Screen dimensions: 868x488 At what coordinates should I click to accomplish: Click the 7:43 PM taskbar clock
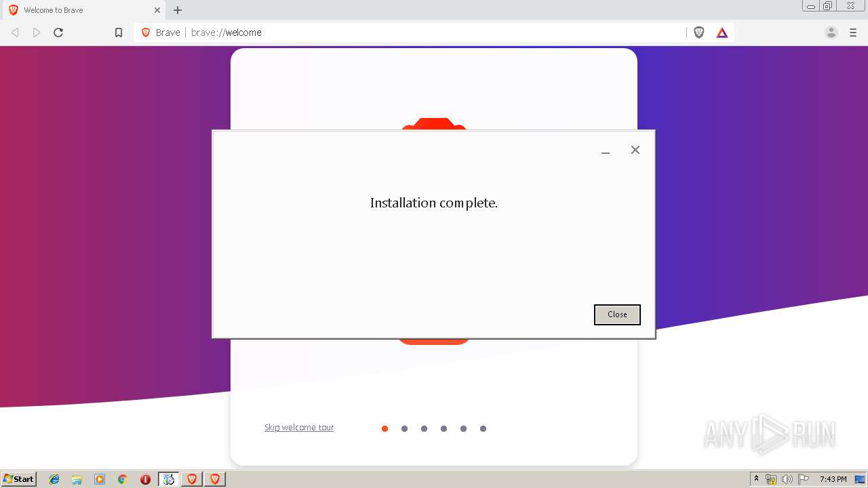[x=833, y=479]
